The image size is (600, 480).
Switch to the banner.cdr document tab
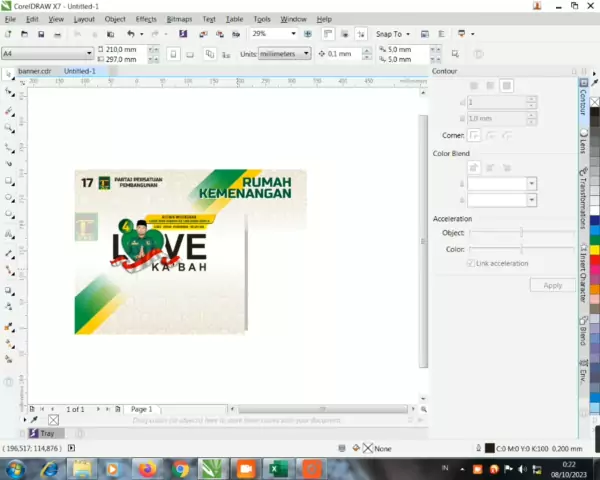(34, 71)
